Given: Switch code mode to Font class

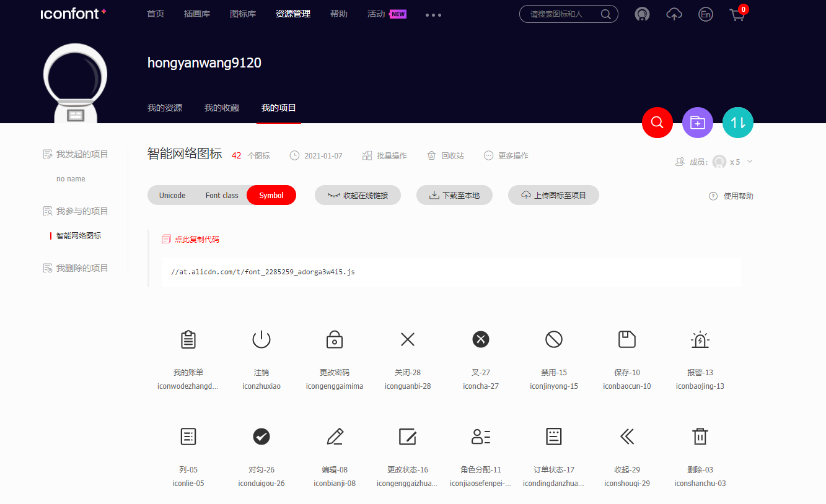Looking at the screenshot, I should pos(221,194).
